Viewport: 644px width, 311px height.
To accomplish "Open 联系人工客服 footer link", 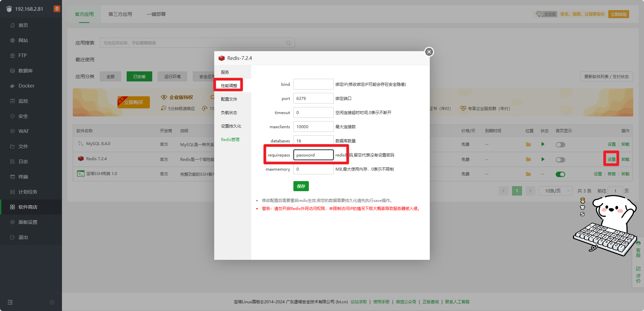I will click(457, 302).
